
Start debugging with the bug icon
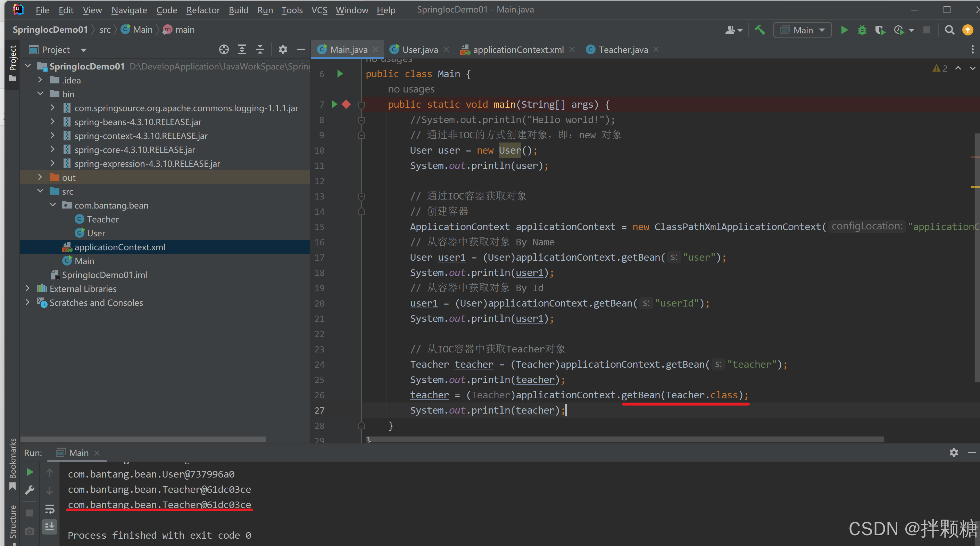[x=862, y=30]
